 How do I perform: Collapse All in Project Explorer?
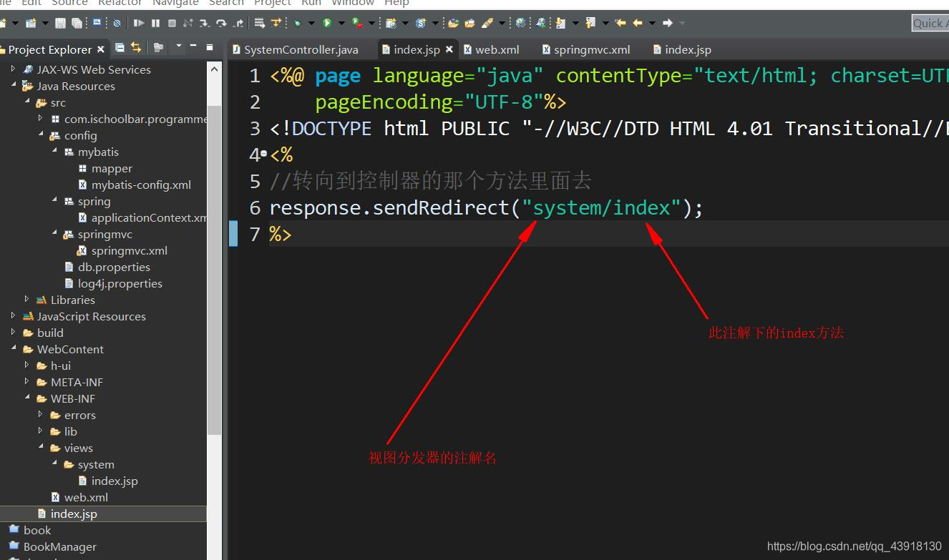(x=120, y=48)
